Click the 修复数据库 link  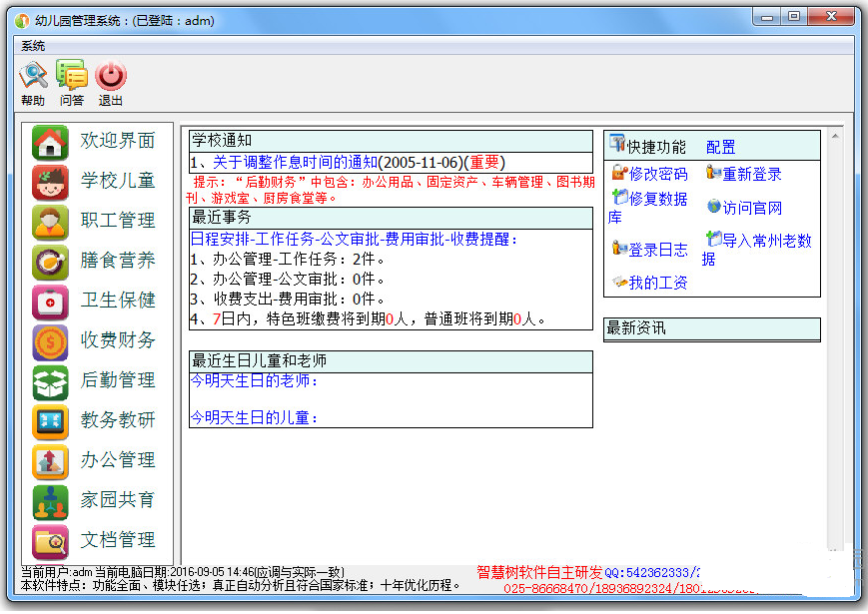(x=647, y=208)
